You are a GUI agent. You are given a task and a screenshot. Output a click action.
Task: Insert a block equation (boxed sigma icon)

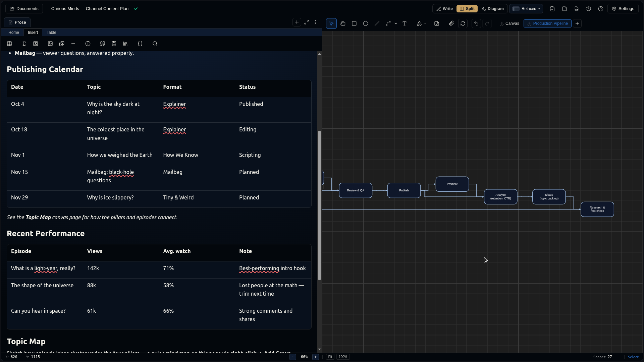36,44
